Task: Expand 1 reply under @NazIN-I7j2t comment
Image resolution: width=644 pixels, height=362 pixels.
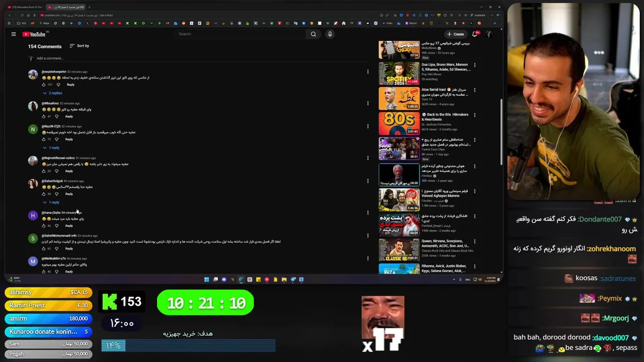Action: pos(51,148)
